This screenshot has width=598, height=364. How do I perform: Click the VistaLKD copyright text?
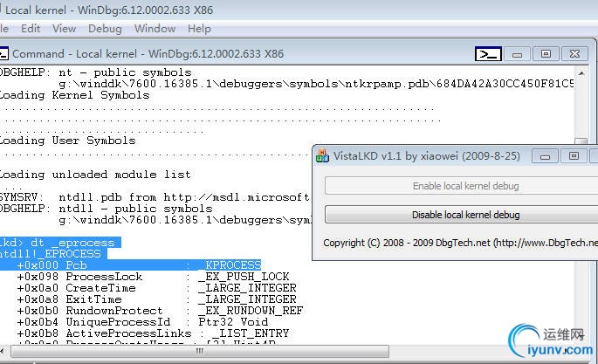tap(460, 243)
